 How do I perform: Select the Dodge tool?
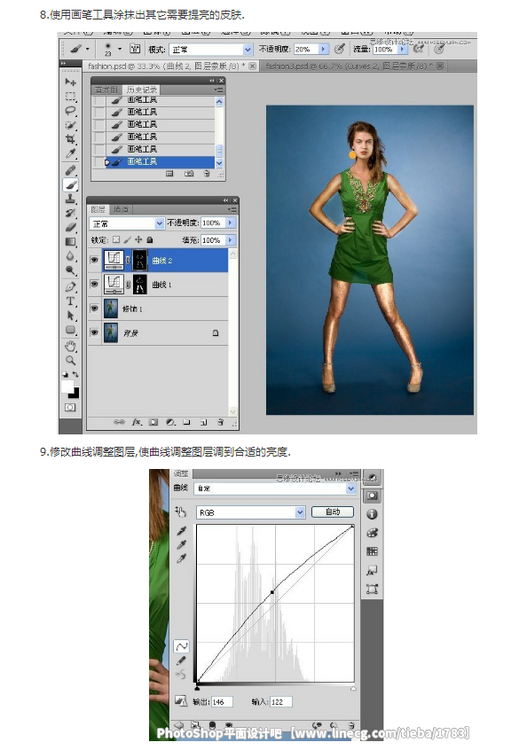click(x=70, y=271)
